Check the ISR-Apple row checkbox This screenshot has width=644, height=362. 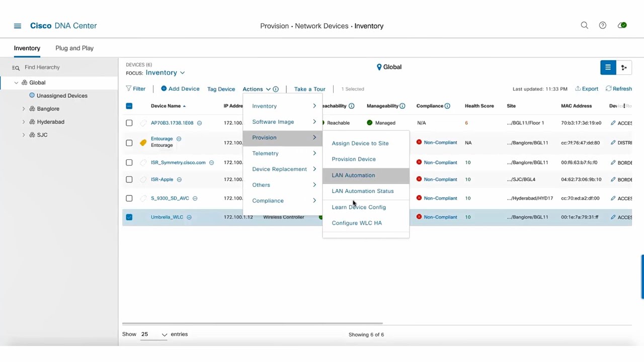[129, 179]
